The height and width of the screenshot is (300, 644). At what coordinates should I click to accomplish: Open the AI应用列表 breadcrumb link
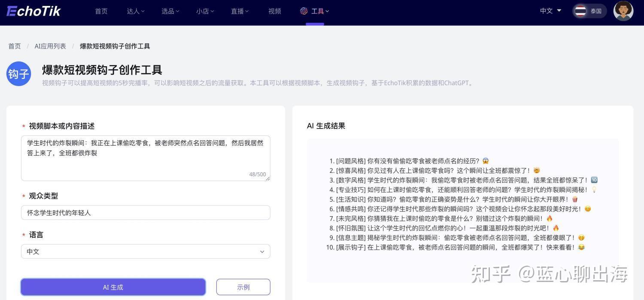coord(50,46)
